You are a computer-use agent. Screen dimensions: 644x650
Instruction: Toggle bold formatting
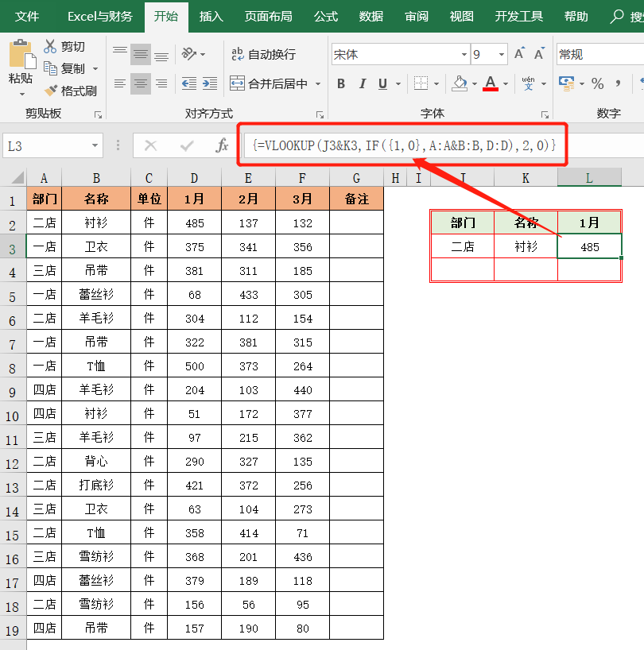tap(341, 83)
